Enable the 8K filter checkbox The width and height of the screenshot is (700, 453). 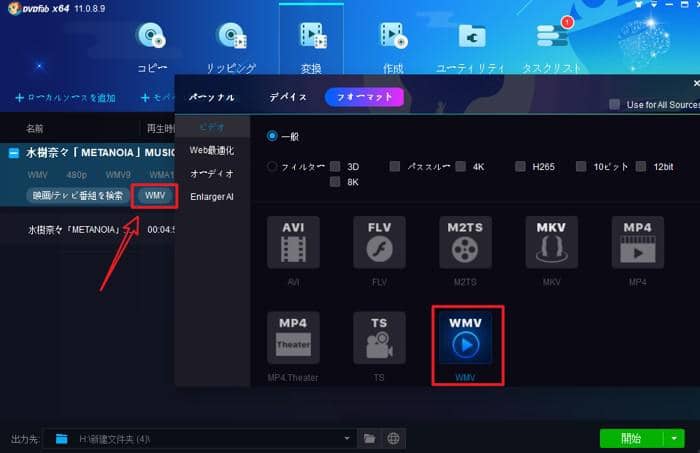tap(335, 182)
